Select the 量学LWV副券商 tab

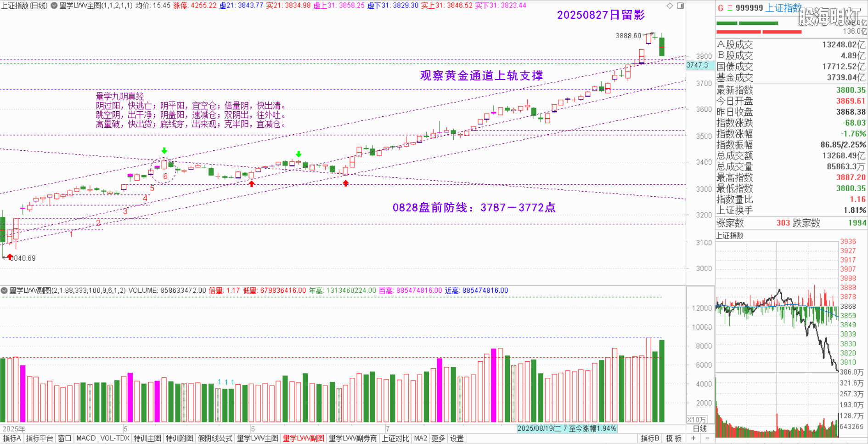(x=353, y=438)
